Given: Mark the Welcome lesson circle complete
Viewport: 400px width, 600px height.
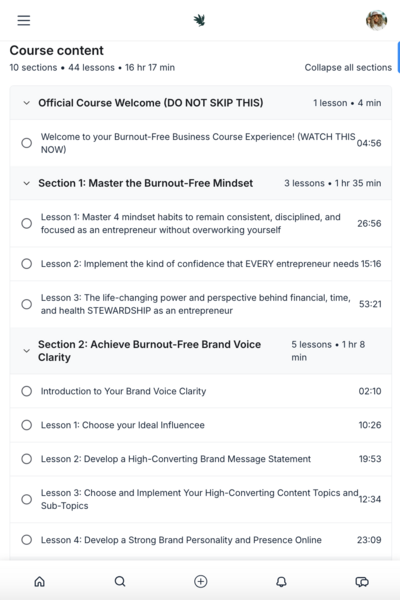Looking at the screenshot, I should 26,143.
